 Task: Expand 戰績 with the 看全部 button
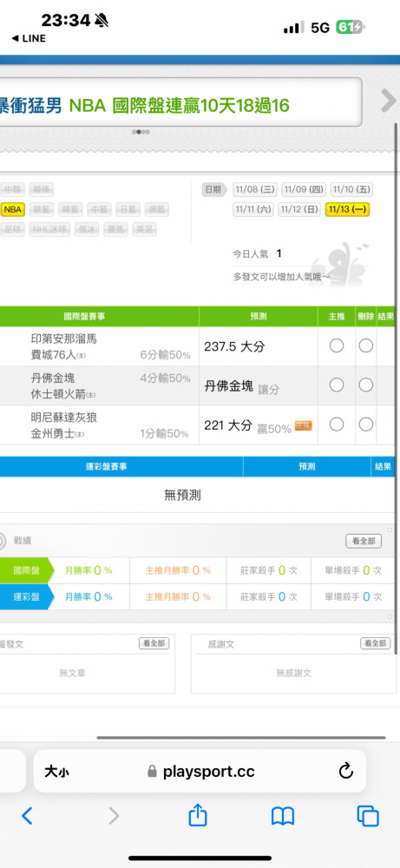[x=364, y=542]
